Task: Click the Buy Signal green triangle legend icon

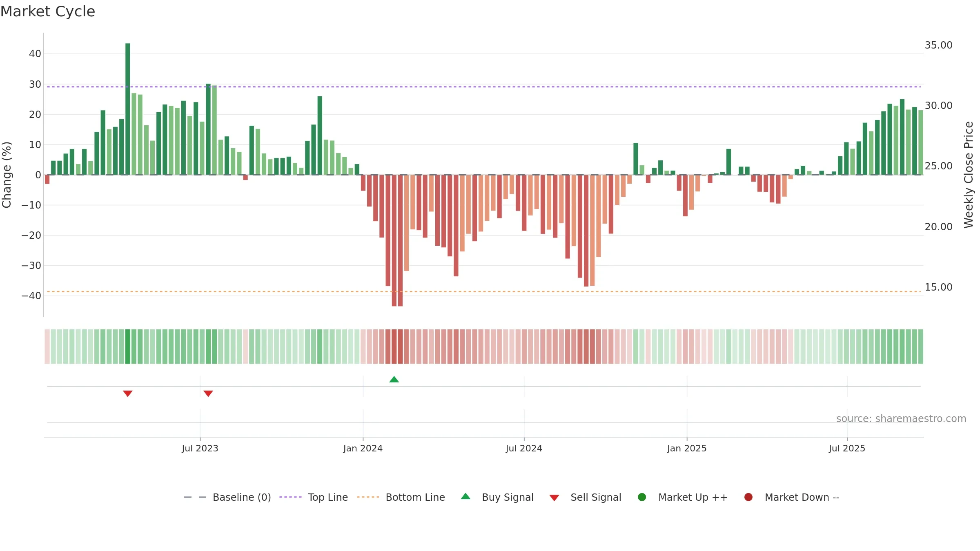Action: pyautogui.click(x=465, y=496)
